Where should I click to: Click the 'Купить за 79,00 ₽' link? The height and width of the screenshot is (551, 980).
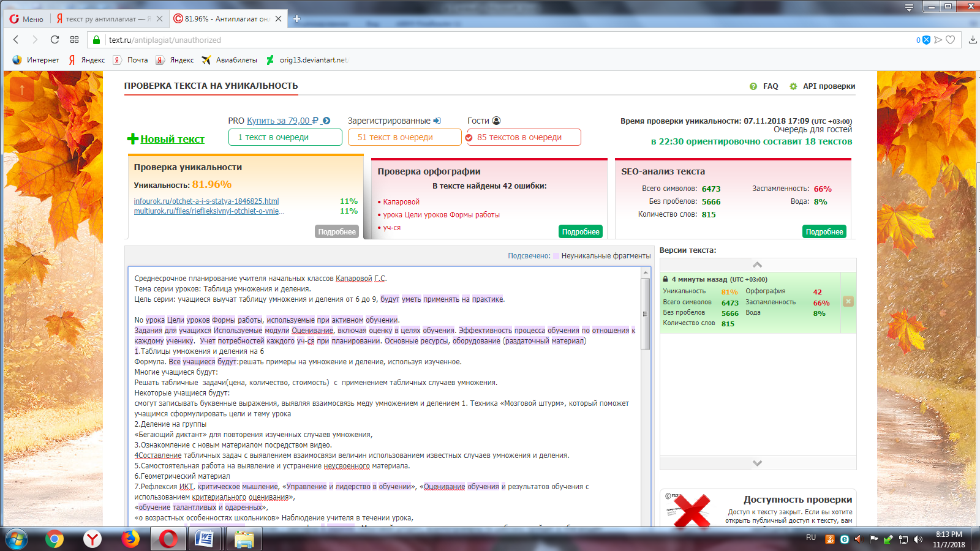coord(282,121)
